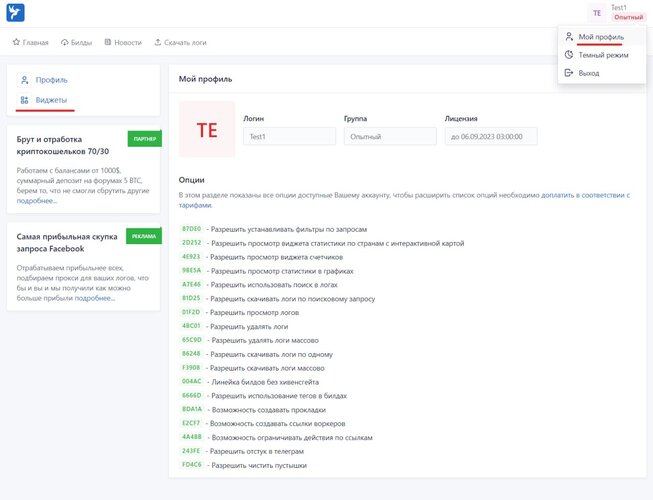
Task: Select Профиль in the left sidebar
Action: 51,80
